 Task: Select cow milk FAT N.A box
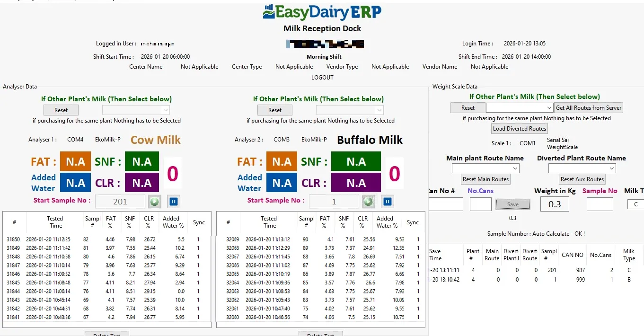coord(76,161)
